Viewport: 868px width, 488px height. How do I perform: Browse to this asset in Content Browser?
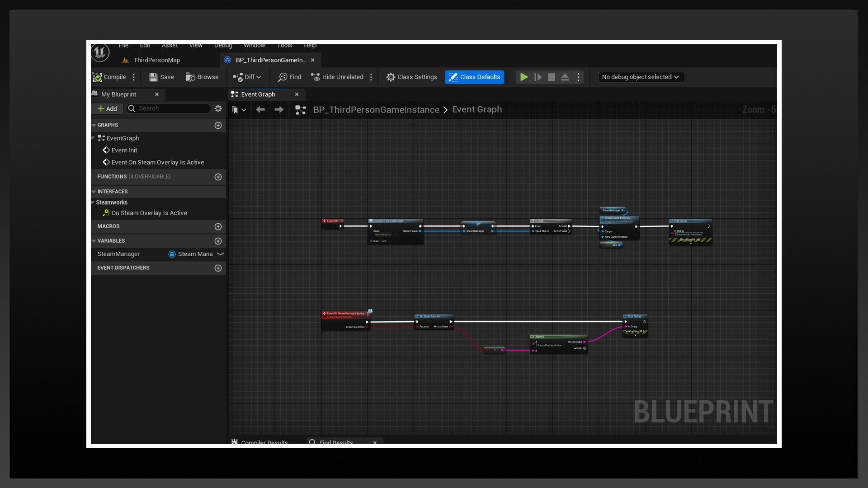tap(202, 77)
